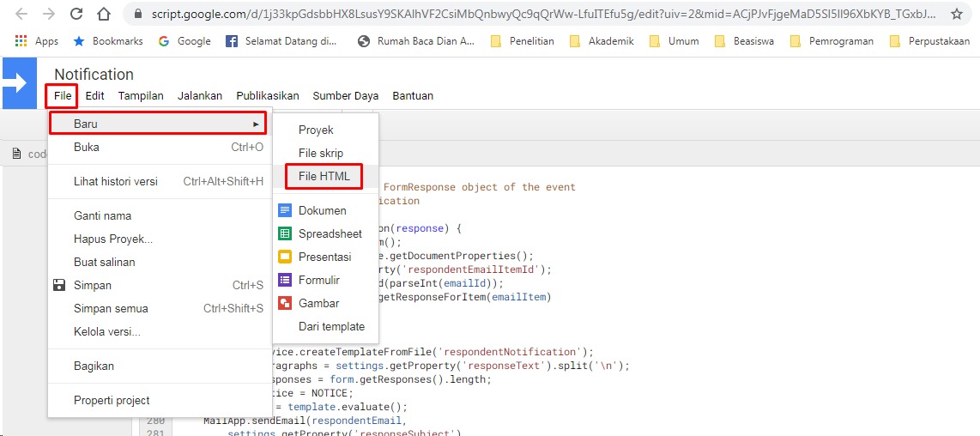Click the Notification project title
This screenshot has width=980, height=436.
point(94,75)
